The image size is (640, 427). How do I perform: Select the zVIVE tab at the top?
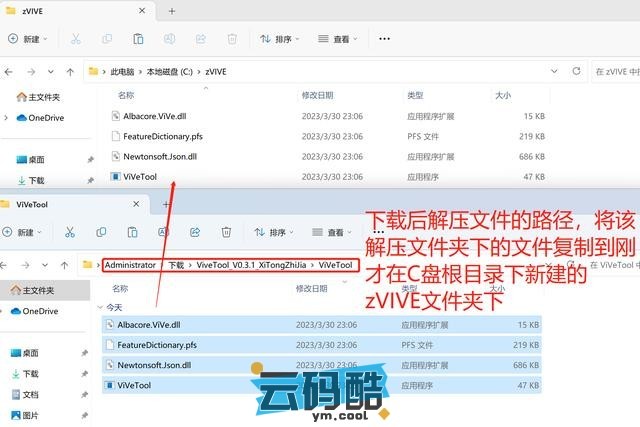click(60, 10)
